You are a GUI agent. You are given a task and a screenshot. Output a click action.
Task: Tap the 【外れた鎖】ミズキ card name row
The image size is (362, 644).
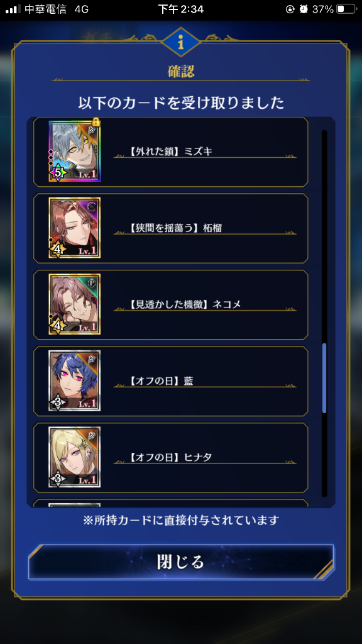tap(171, 152)
